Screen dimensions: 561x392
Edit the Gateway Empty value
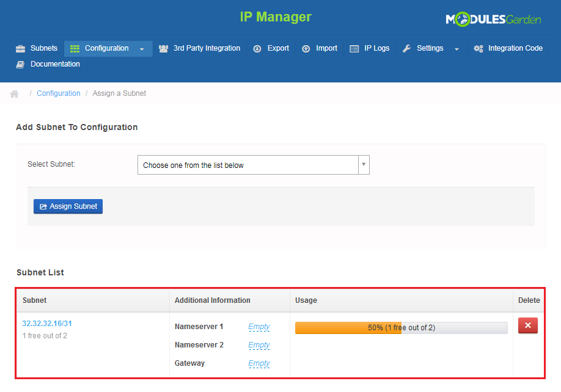pyautogui.click(x=259, y=363)
